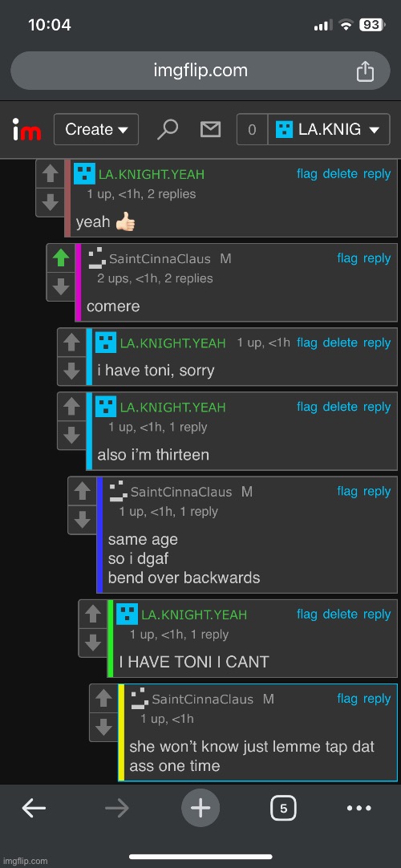401x868 pixels.
Task: Expand the Create dropdown
Action: pyautogui.click(x=96, y=129)
